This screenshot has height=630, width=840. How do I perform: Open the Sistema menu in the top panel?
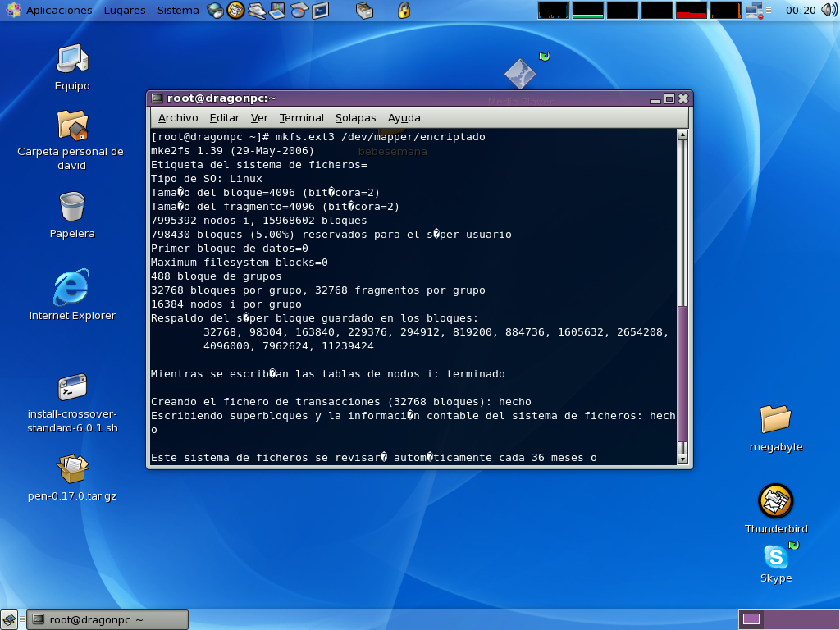[177, 11]
